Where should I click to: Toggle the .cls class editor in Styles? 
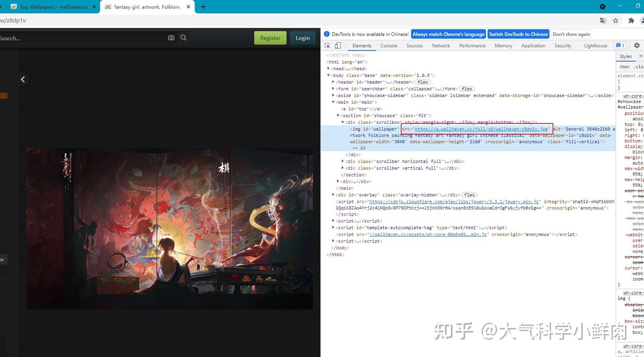(639, 66)
